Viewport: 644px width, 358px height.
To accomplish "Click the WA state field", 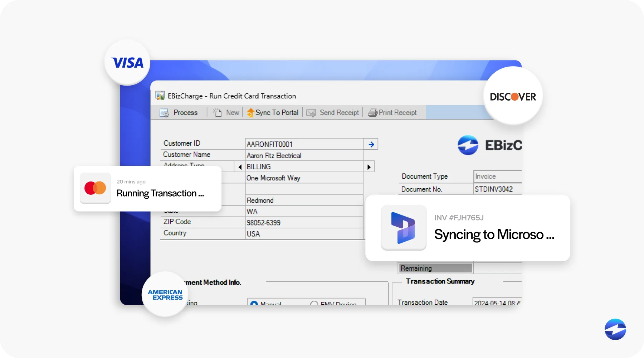I will (x=304, y=211).
